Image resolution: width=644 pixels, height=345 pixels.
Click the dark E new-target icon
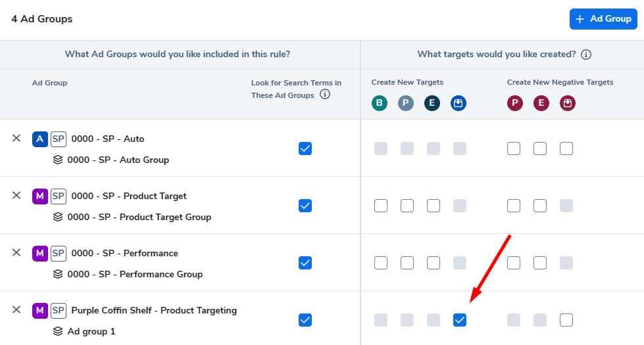tap(432, 103)
